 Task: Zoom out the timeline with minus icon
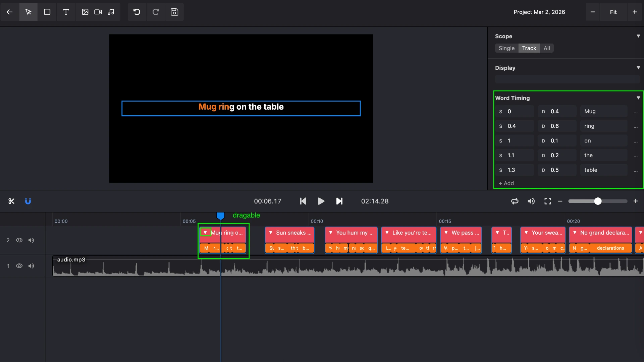click(x=560, y=201)
